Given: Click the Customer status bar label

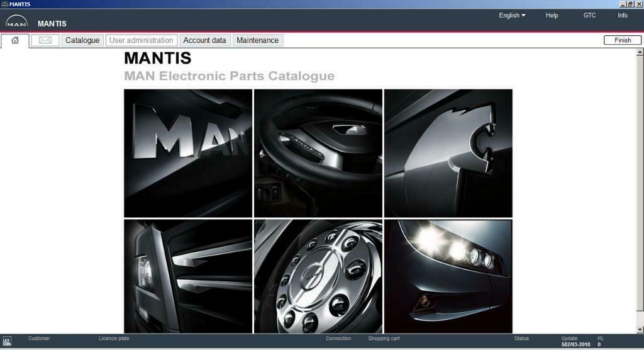Looking at the screenshot, I should point(39,338).
